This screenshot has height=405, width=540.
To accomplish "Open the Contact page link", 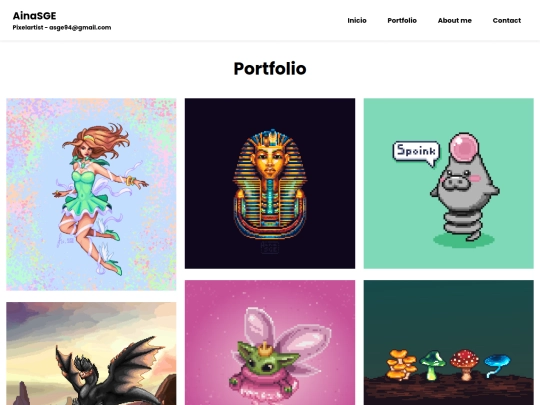I will coord(507,21).
